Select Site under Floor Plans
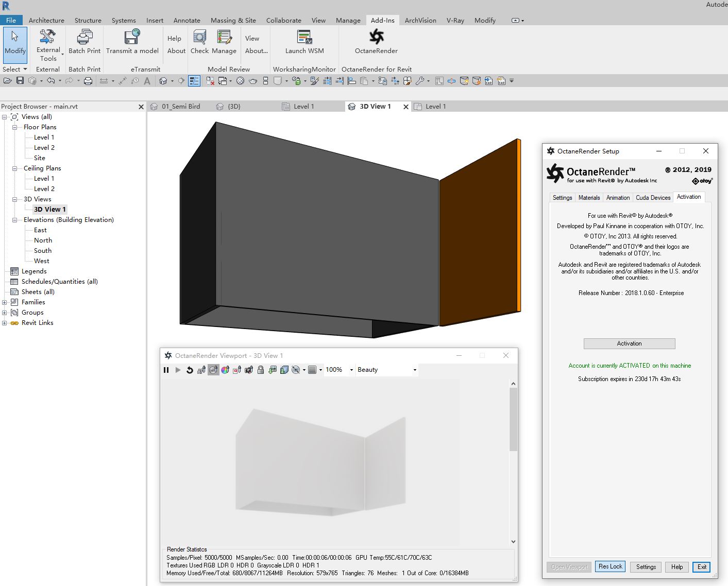The width and height of the screenshot is (728, 586). [x=40, y=158]
